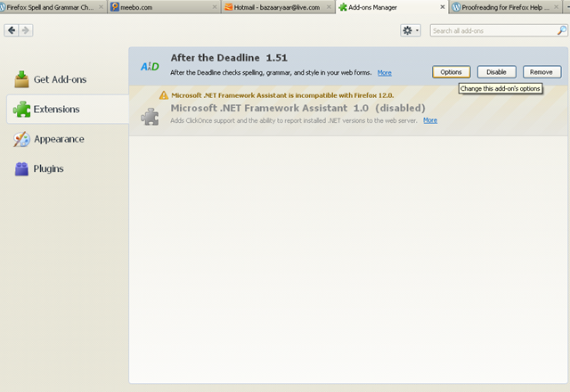The image size is (570, 392).
Task: Click the After the Deadline AtD logo
Action: pos(150,67)
